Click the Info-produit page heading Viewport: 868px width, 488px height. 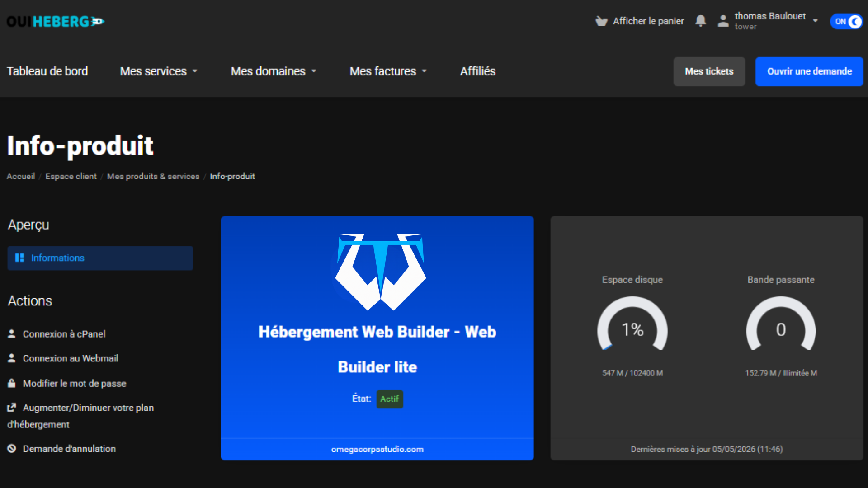80,145
